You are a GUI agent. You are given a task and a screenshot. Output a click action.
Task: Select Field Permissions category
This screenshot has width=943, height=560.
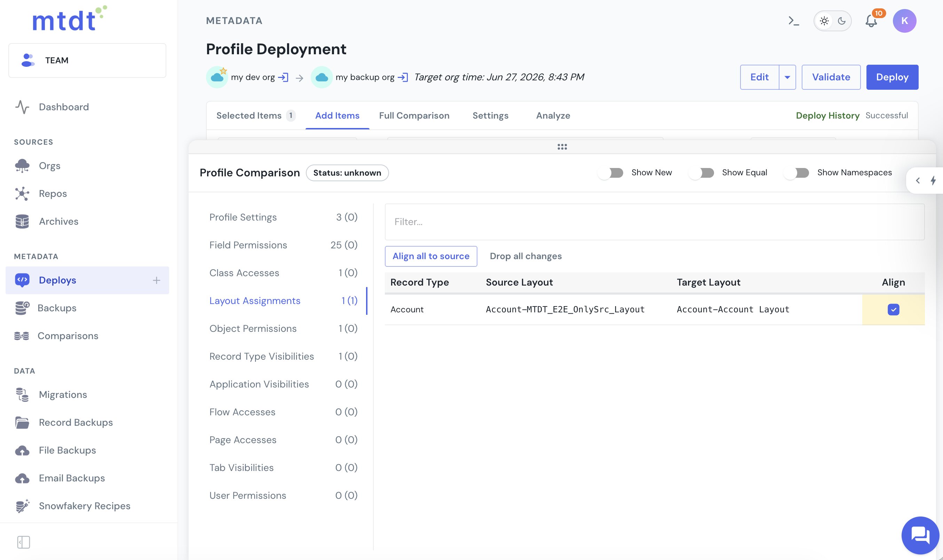coord(283,245)
